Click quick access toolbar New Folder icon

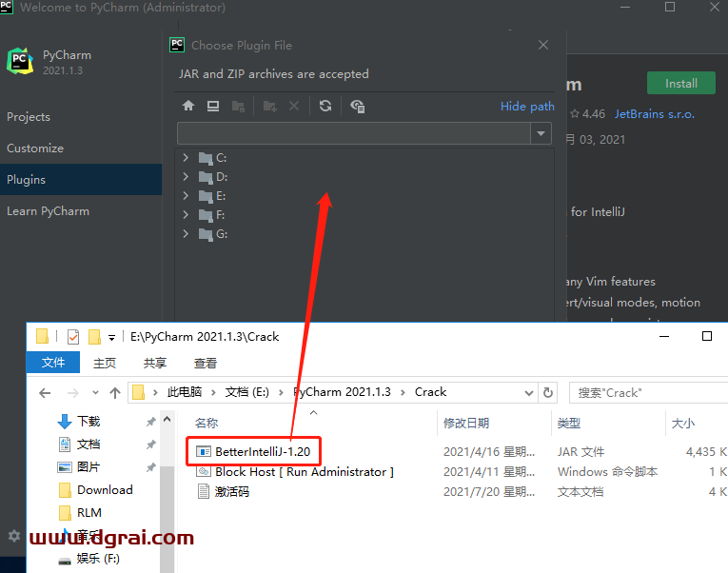[x=95, y=337]
